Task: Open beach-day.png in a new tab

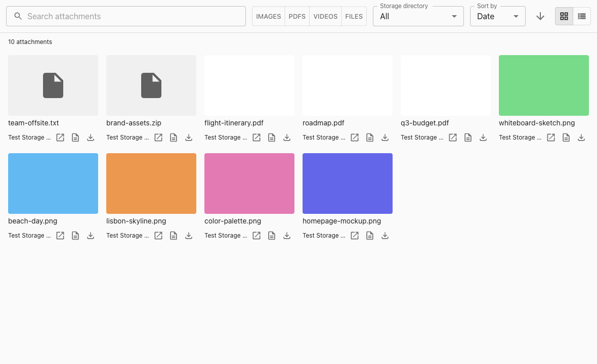Action: click(x=60, y=236)
